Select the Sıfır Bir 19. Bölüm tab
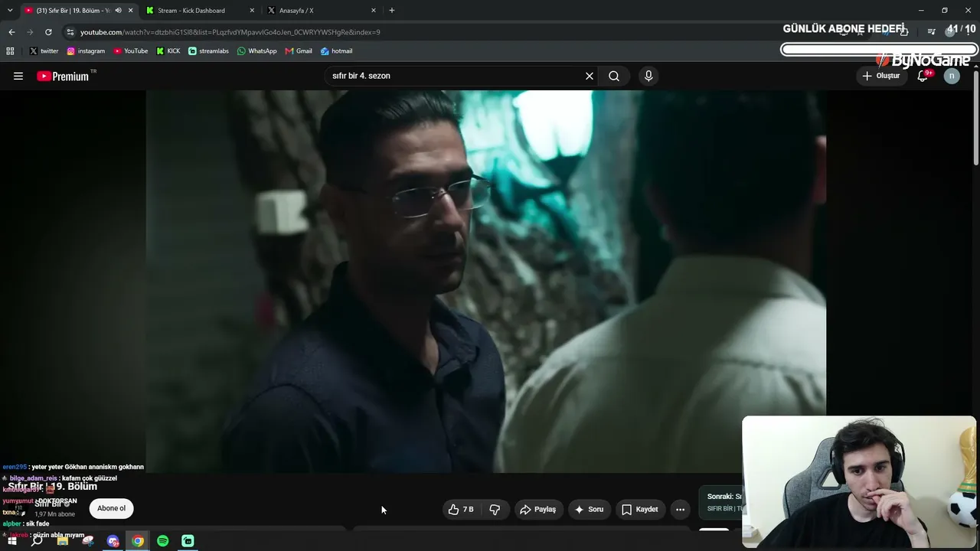Screen dimensions: 980x551 tap(73, 11)
